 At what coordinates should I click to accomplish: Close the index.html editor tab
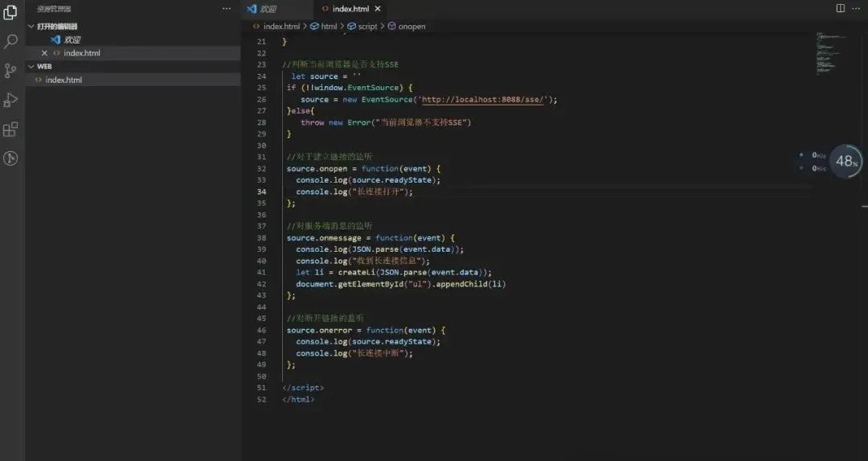[x=378, y=9]
